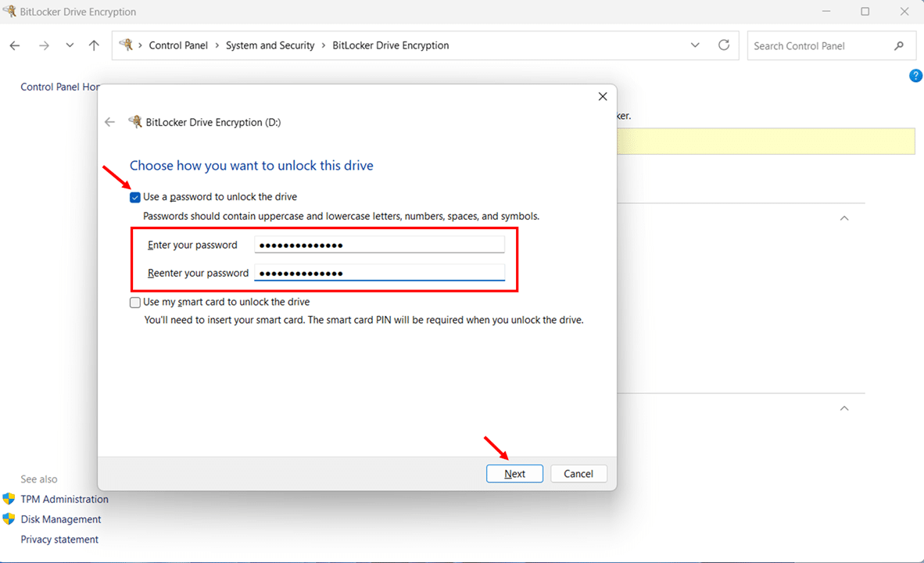Open the recent locations dropdown arrow
Screen dimensions: 924x563
pos(70,45)
